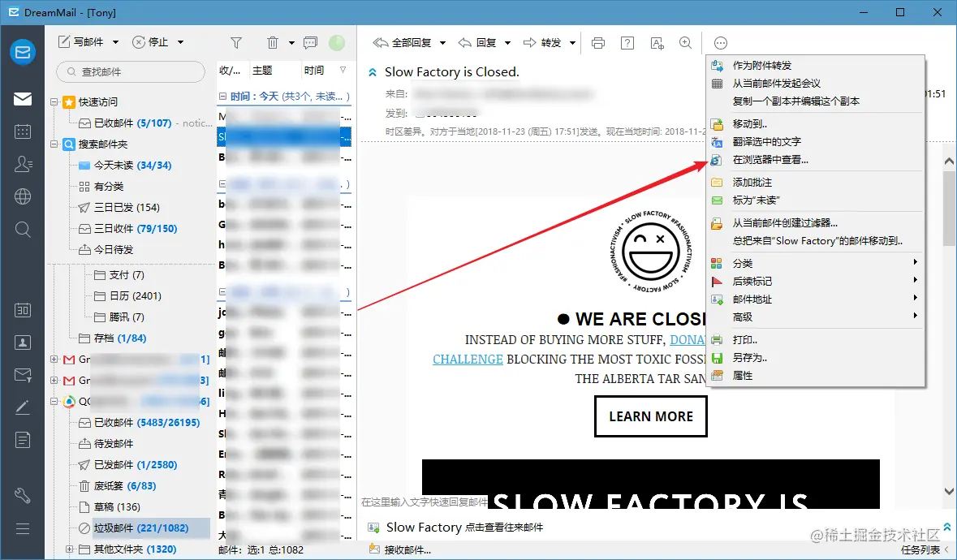Open the day-30 calendar sidebar icon

pos(23,310)
